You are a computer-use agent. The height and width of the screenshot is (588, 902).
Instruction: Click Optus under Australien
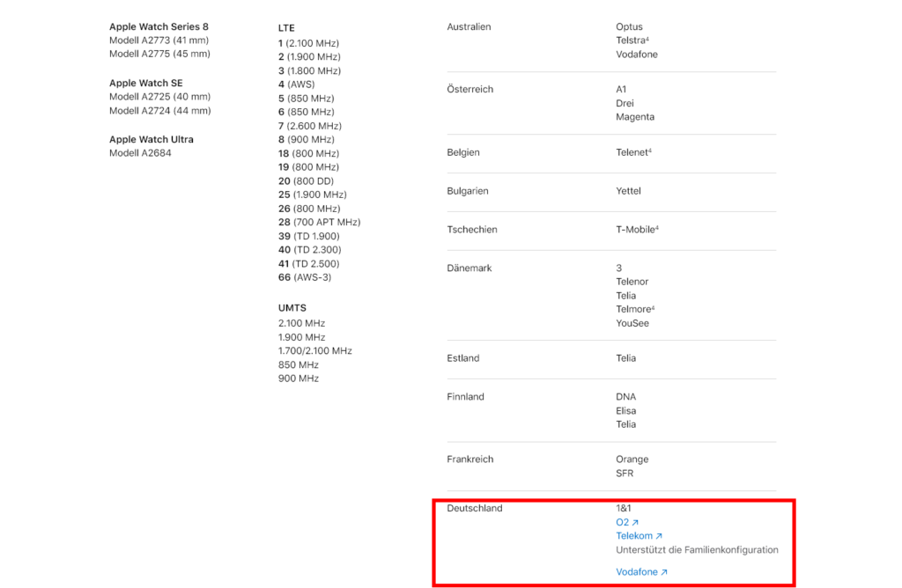tap(629, 26)
